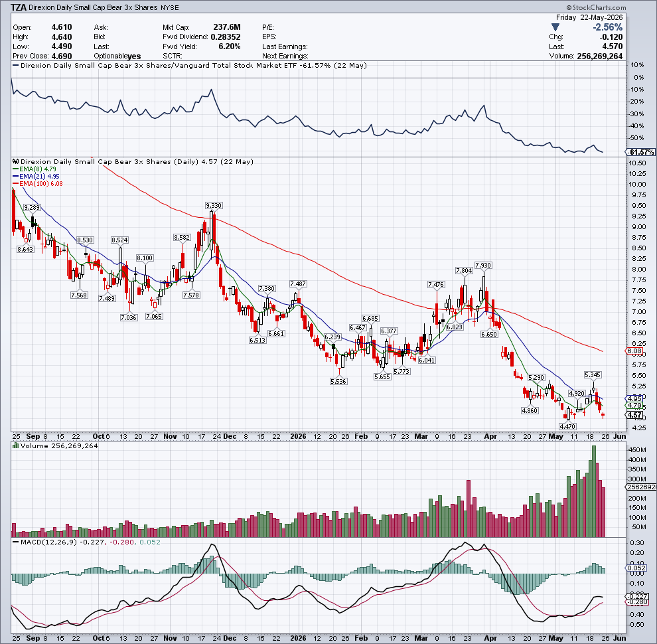Screen dimensions: 657x644
Task: Click the EMA(8) 4.79 legend entry
Action: coord(35,169)
